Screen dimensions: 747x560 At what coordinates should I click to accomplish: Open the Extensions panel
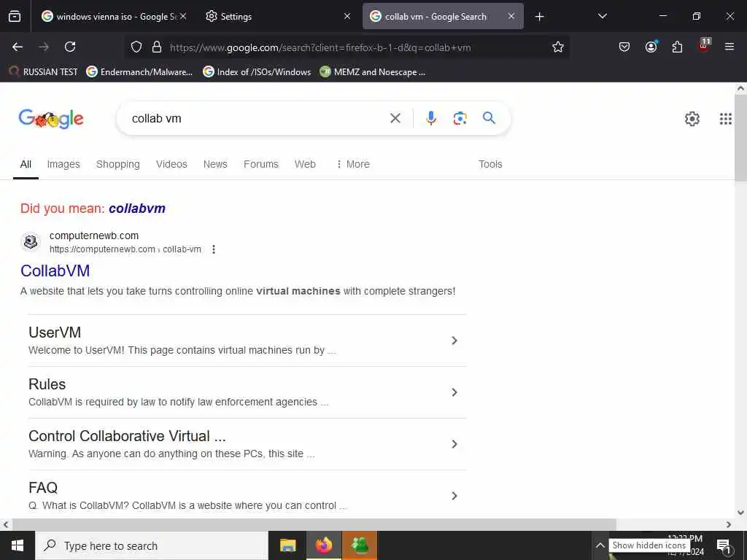click(x=677, y=47)
